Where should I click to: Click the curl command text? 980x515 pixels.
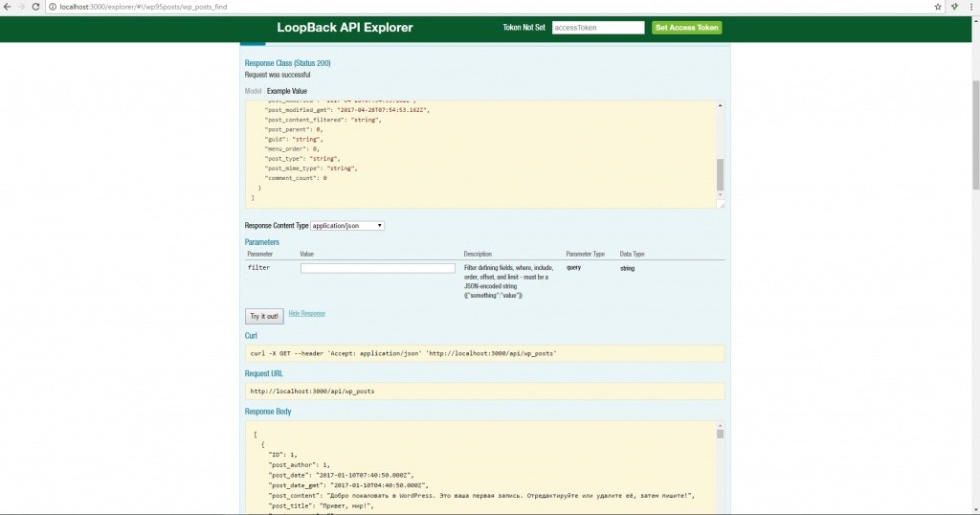pos(403,353)
